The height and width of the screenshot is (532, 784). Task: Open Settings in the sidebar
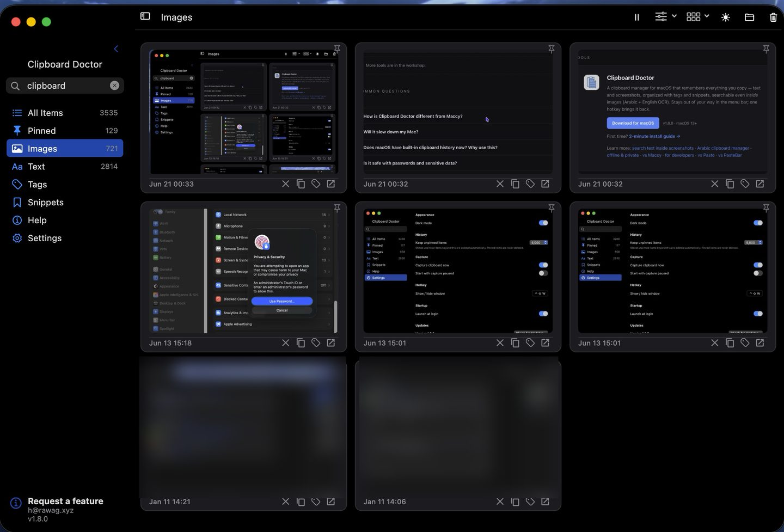pos(65,239)
